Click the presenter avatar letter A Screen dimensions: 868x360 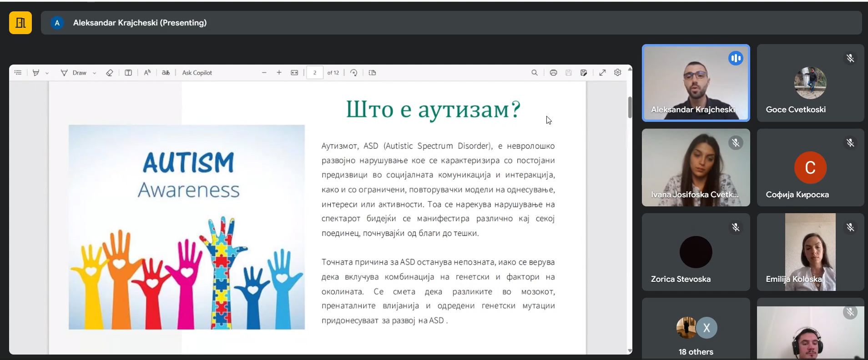click(x=57, y=23)
